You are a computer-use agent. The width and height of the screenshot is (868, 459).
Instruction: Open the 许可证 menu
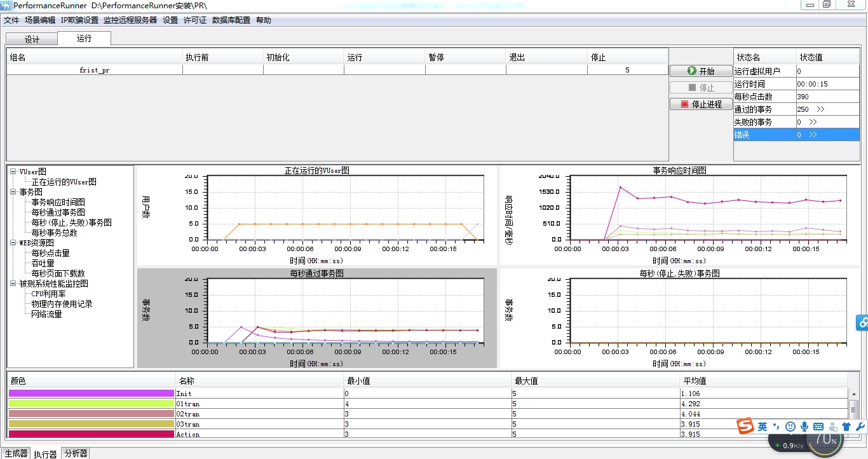pyautogui.click(x=195, y=20)
